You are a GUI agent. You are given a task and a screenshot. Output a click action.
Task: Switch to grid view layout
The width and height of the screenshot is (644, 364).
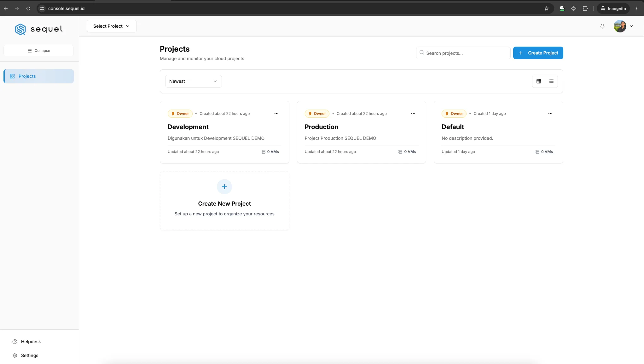click(x=539, y=81)
